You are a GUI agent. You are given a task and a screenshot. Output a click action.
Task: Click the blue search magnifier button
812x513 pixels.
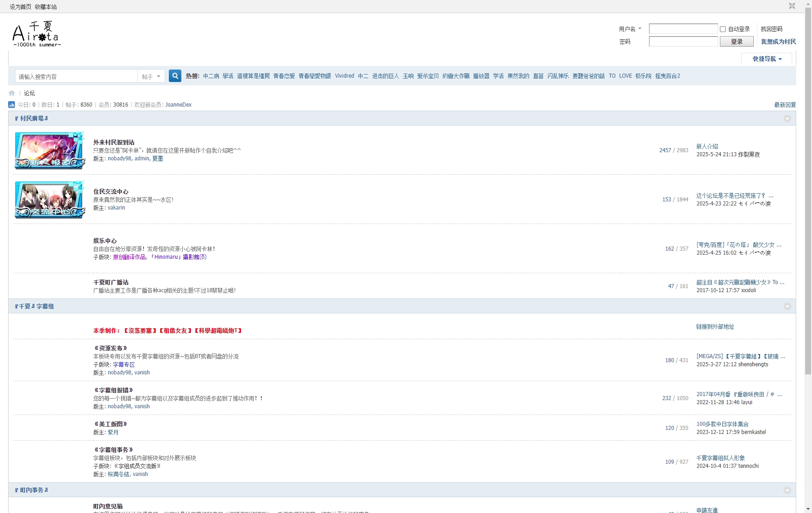(x=175, y=76)
